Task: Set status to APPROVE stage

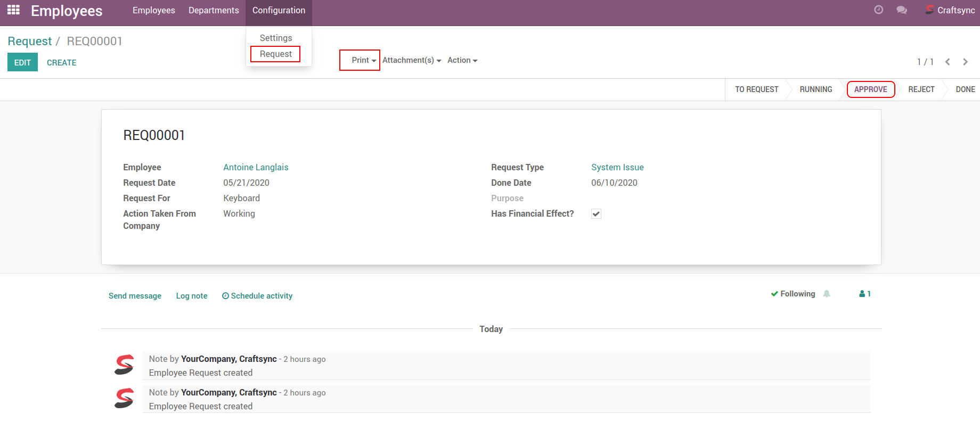Action: point(870,89)
